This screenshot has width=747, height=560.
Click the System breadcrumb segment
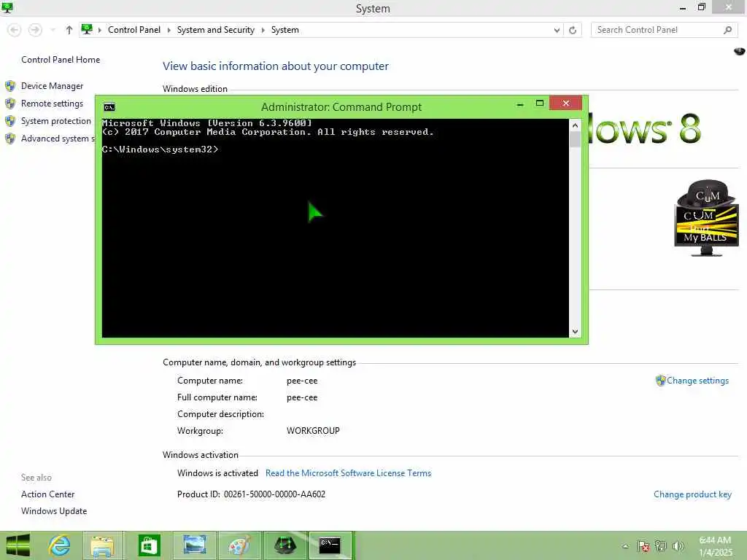coord(285,30)
